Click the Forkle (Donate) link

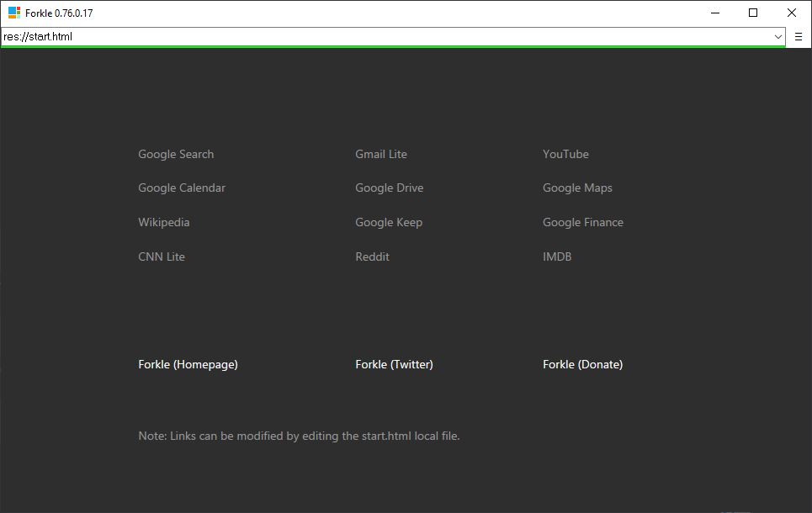(x=582, y=364)
